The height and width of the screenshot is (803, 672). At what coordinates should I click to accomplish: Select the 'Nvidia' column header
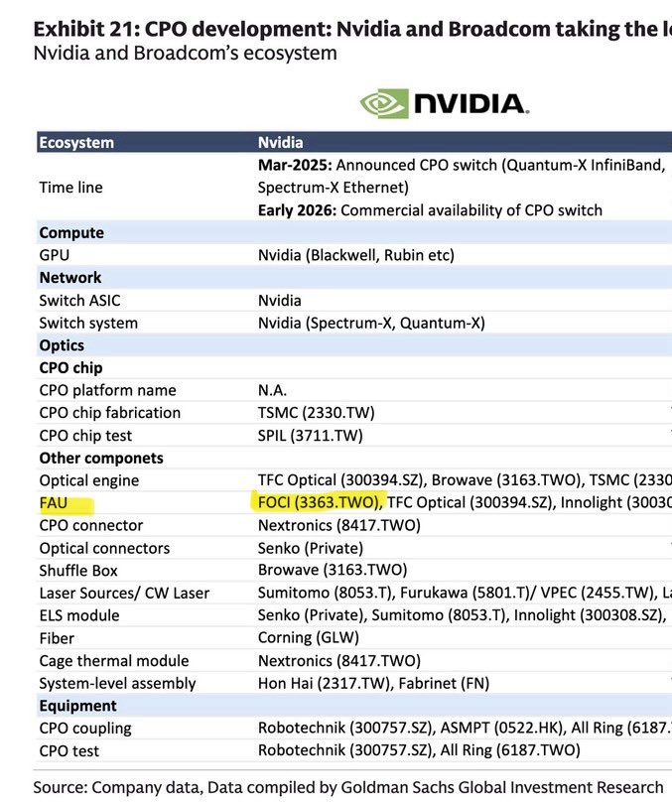pos(280,142)
